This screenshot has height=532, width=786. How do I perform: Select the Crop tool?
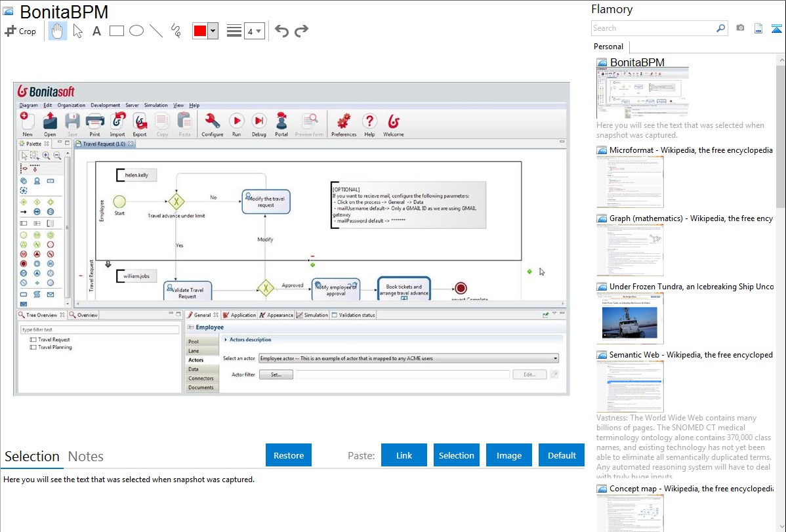coord(20,31)
